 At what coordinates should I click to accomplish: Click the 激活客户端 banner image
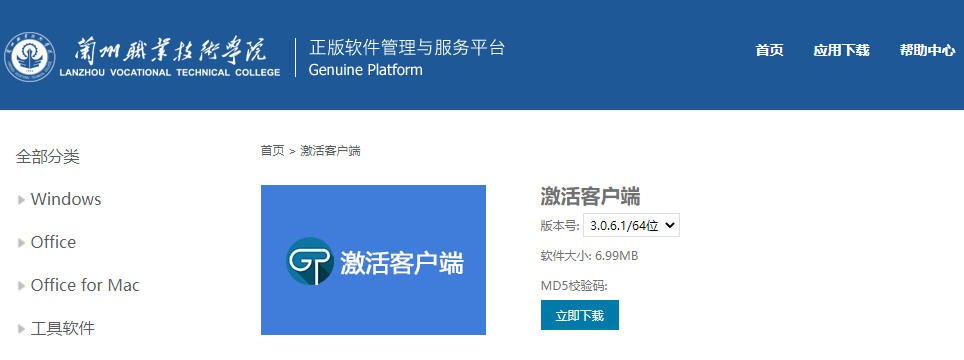click(x=373, y=260)
